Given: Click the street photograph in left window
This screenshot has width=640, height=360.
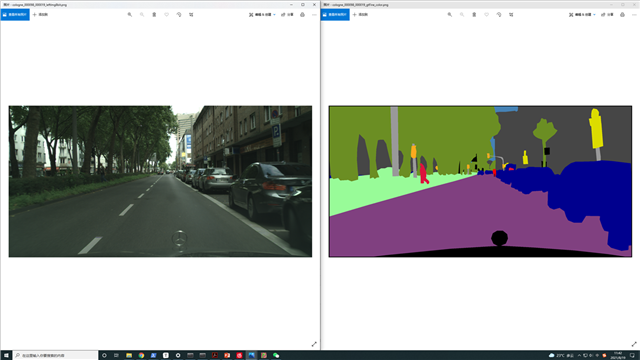Looking at the screenshot, I should [x=160, y=181].
